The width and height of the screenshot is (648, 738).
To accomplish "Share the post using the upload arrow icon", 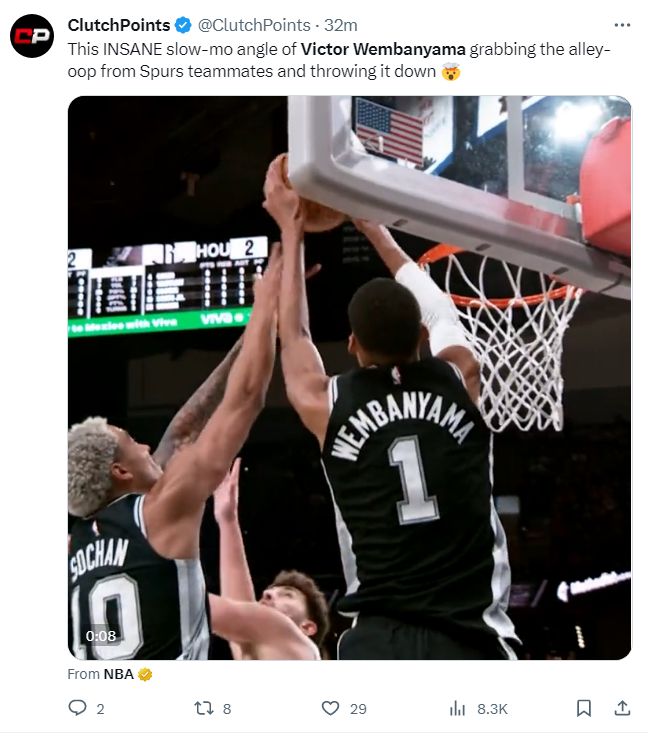I will click(x=621, y=708).
